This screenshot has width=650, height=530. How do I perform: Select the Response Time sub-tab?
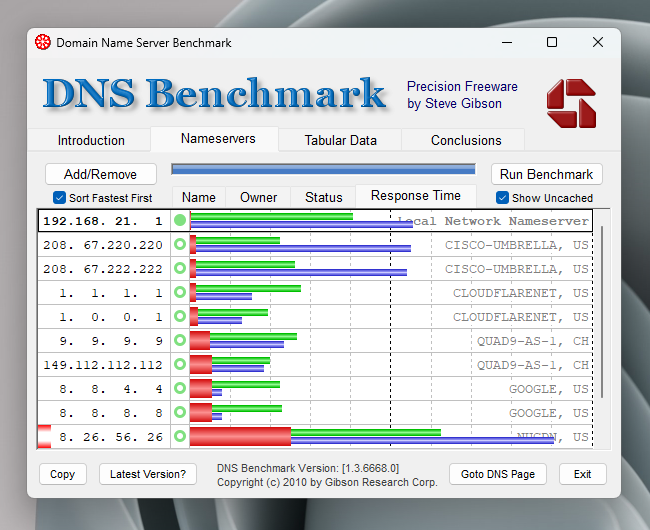[416, 196]
